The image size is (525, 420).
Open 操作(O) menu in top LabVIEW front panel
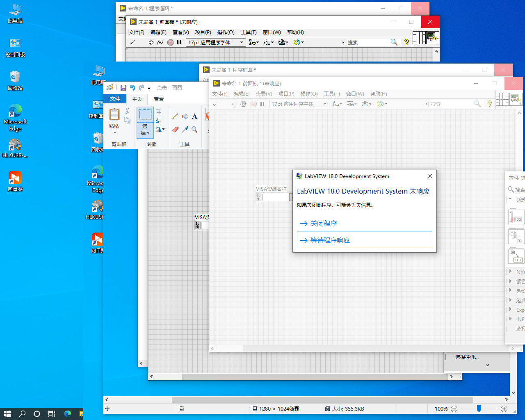(x=226, y=32)
